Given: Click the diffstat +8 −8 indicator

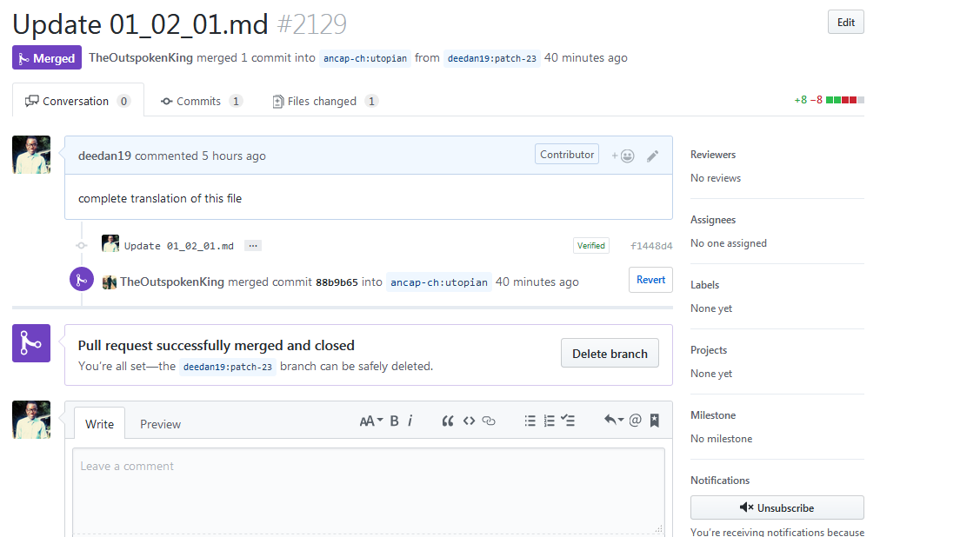Looking at the screenshot, I should point(829,100).
